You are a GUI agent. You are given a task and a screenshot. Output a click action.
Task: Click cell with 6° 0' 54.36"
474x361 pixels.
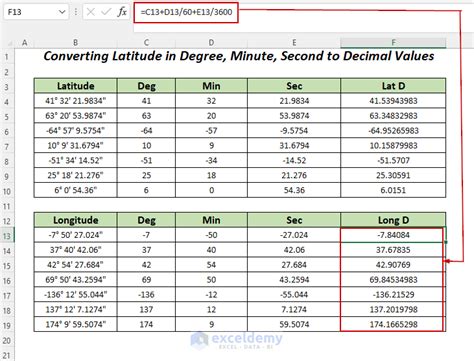click(75, 190)
